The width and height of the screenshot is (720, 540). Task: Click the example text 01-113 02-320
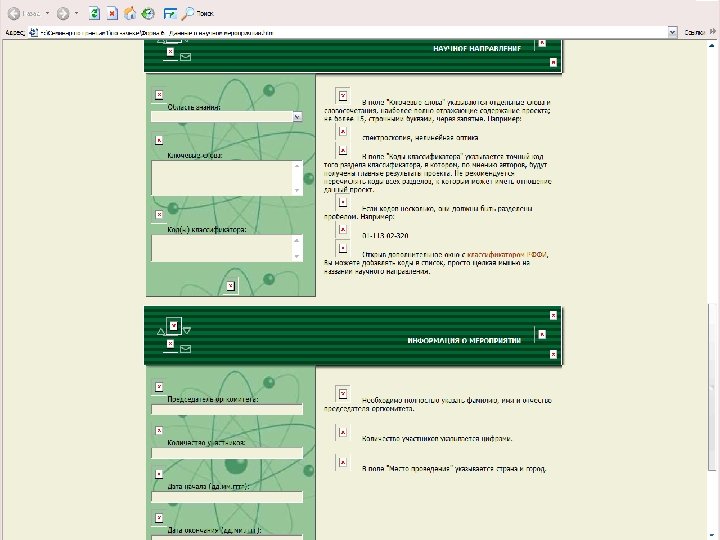coord(385,236)
